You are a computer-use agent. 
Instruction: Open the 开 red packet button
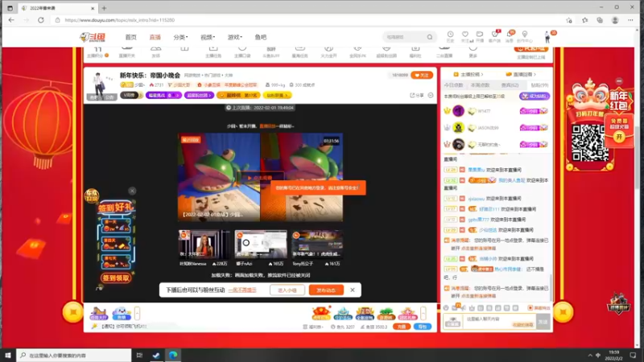(x=619, y=137)
